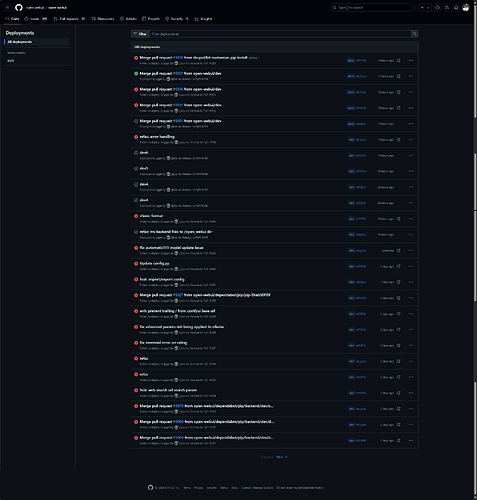
Task: Open external link icon for mermaid error row
Action: click(399, 345)
